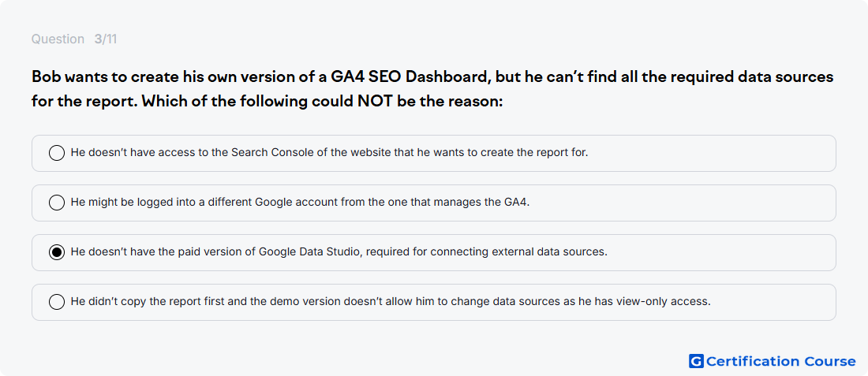Click the 'Question 3/11' counter label
This screenshot has width=868, height=376.
(74, 39)
